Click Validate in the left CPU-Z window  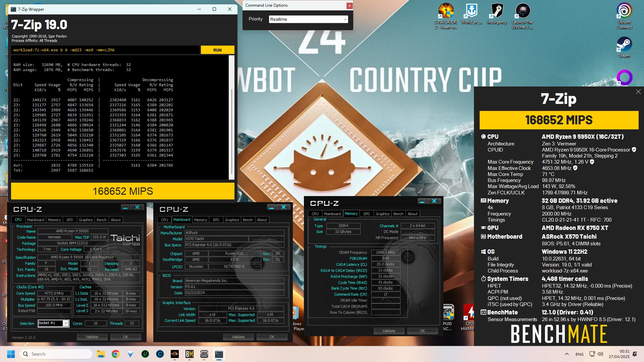(92, 337)
